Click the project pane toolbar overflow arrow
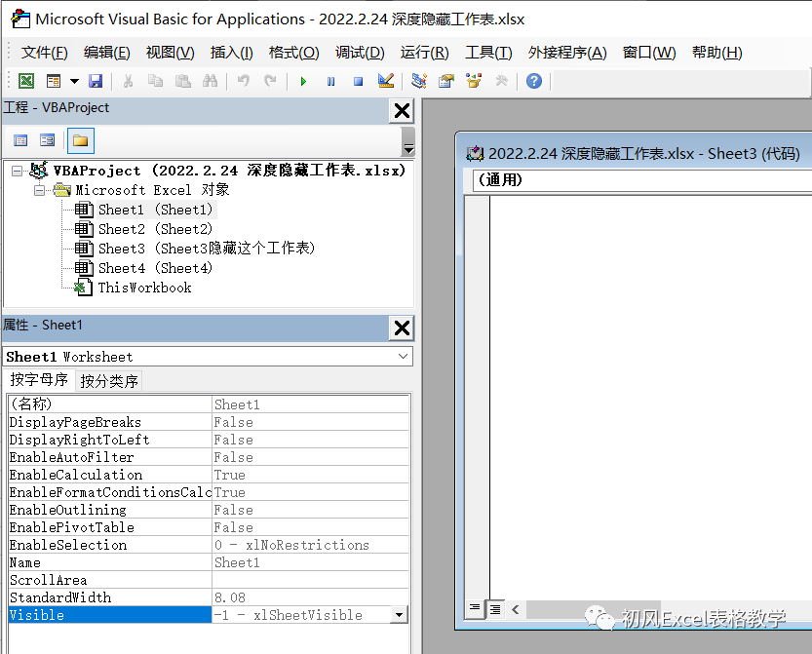 coord(408,149)
